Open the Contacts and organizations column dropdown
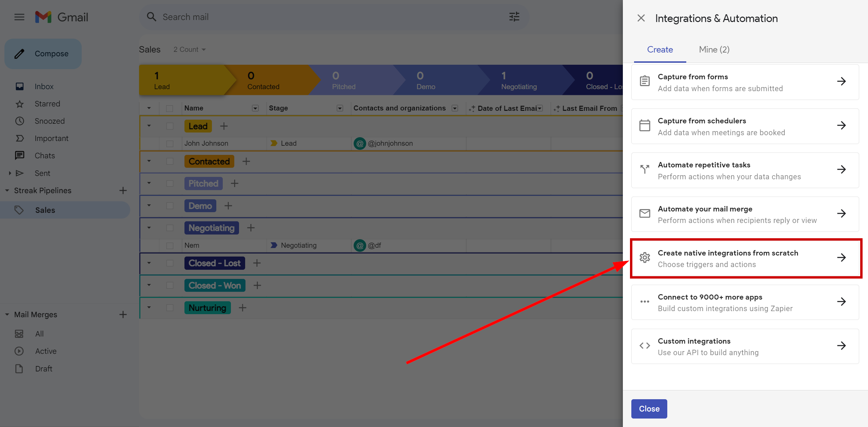This screenshot has height=427, width=868. [455, 108]
